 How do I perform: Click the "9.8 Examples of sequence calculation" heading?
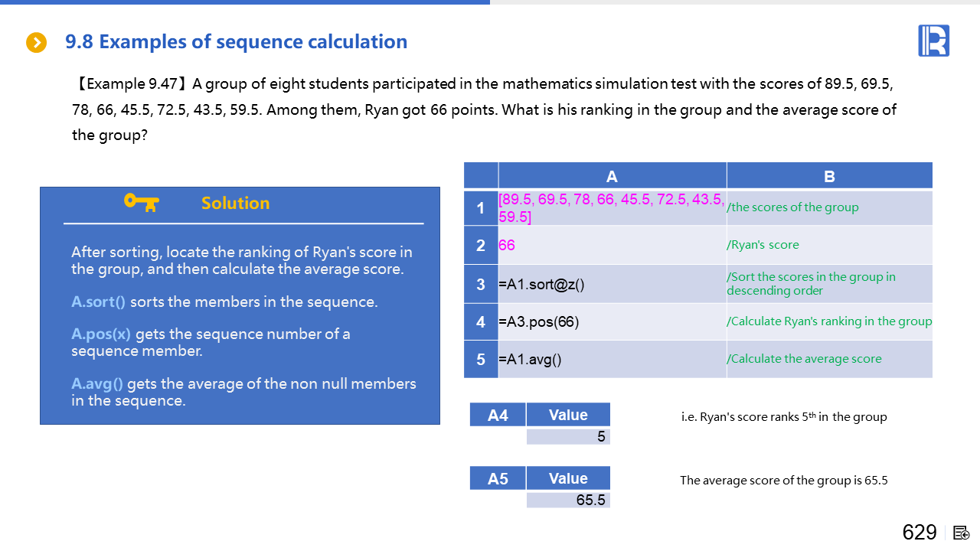click(x=236, y=42)
